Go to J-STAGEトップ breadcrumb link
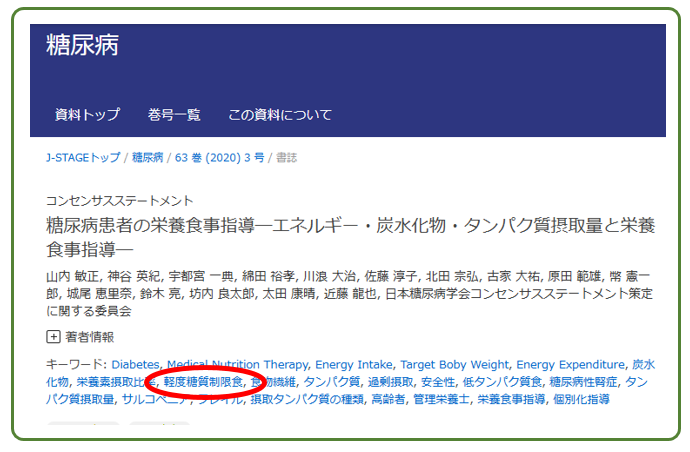The image size is (690, 452). [x=83, y=158]
